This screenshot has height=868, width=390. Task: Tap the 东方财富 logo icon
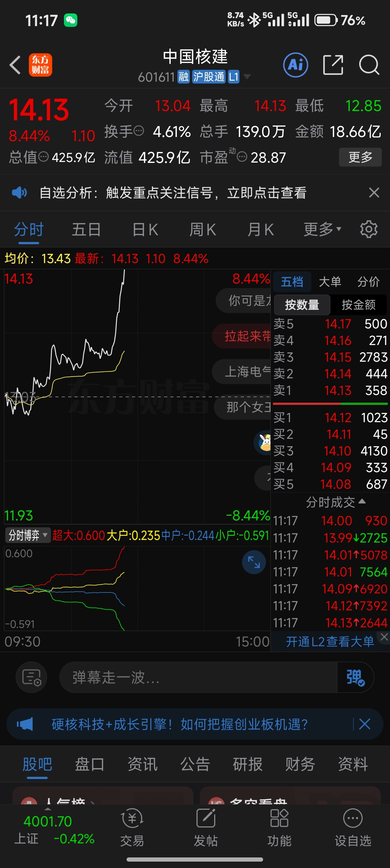(40, 65)
